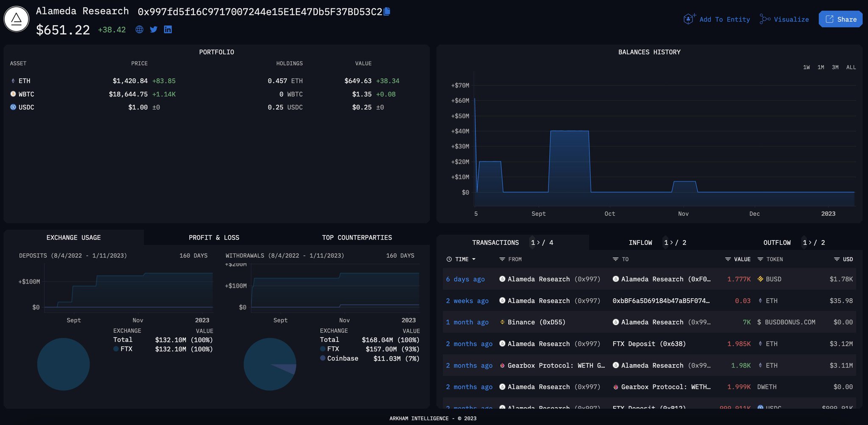Open the 6 days ago transaction link
Image resolution: width=868 pixels, height=425 pixels.
(465, 279)
